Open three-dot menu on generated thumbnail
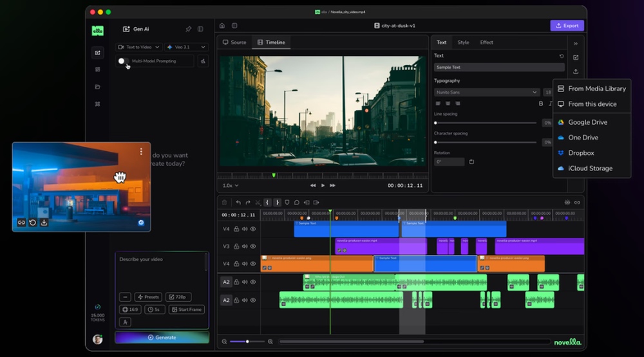 (x=141, y=151)
